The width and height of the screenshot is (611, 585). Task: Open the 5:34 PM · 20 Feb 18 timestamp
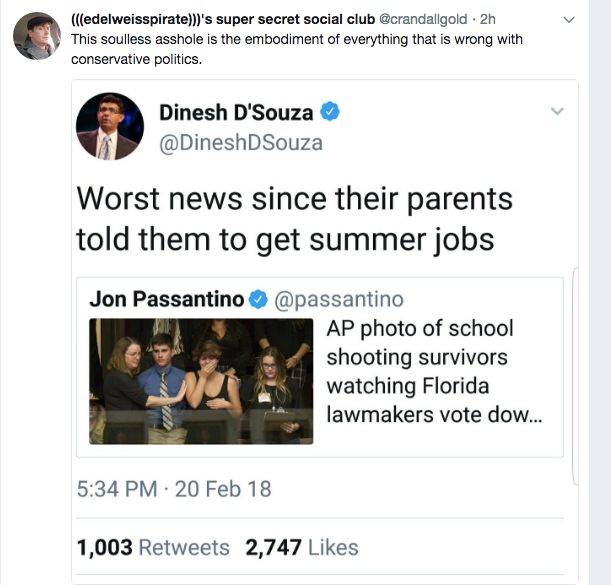click(x=173, y=490)
